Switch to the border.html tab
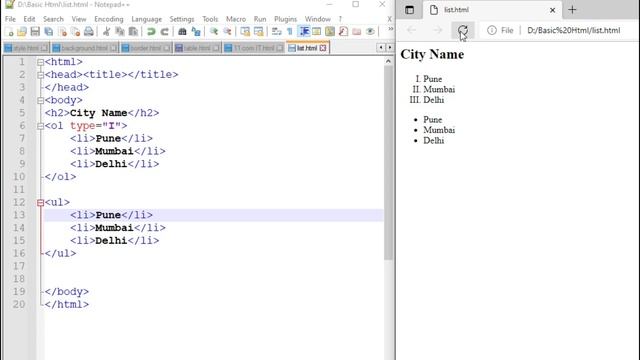The height and width of the screenshot is (360, 640). 146,48
